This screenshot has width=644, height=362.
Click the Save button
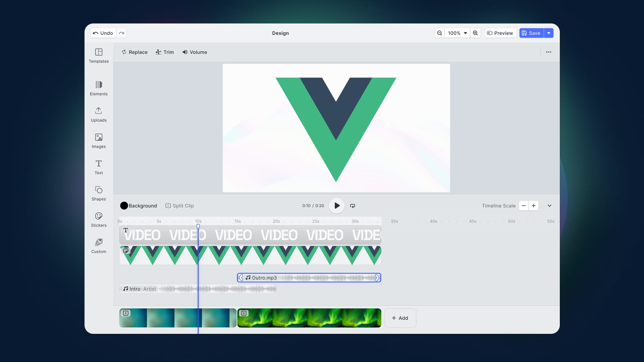[x=531, y=33]
